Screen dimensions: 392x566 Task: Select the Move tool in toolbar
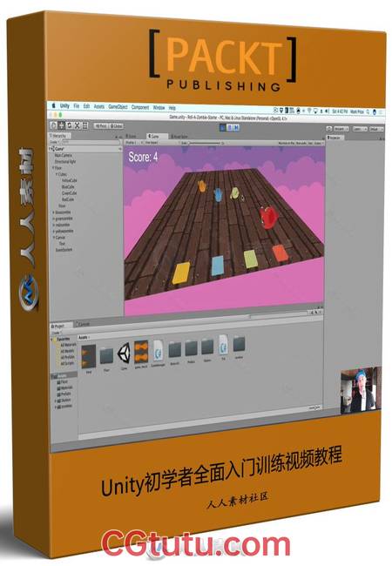(61, 125)
